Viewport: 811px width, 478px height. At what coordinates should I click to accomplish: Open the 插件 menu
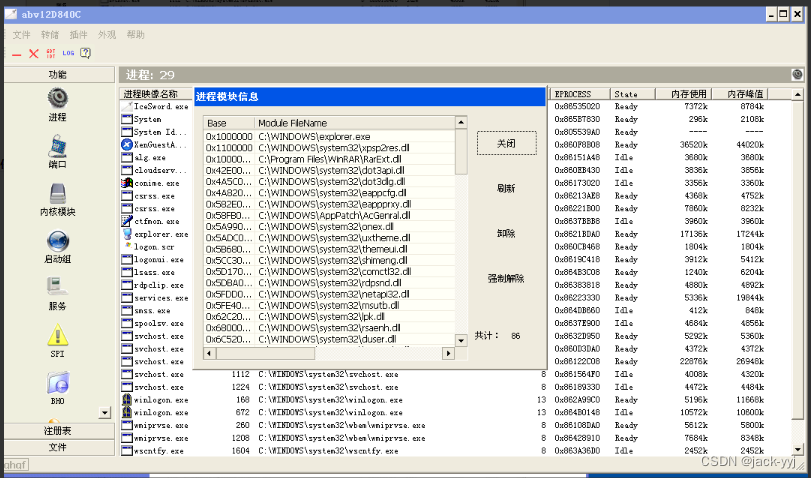[79, 35]
